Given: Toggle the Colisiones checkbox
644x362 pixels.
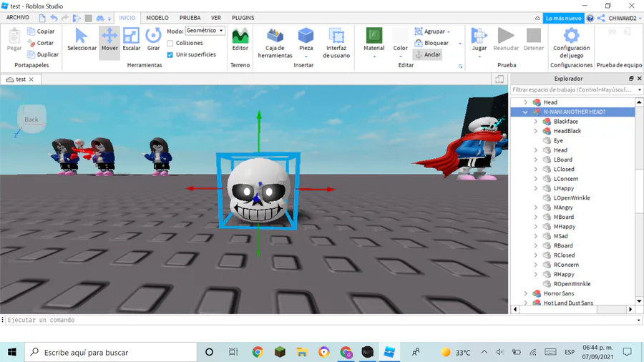Looking at the screenshot, I should tap(170, 43).
